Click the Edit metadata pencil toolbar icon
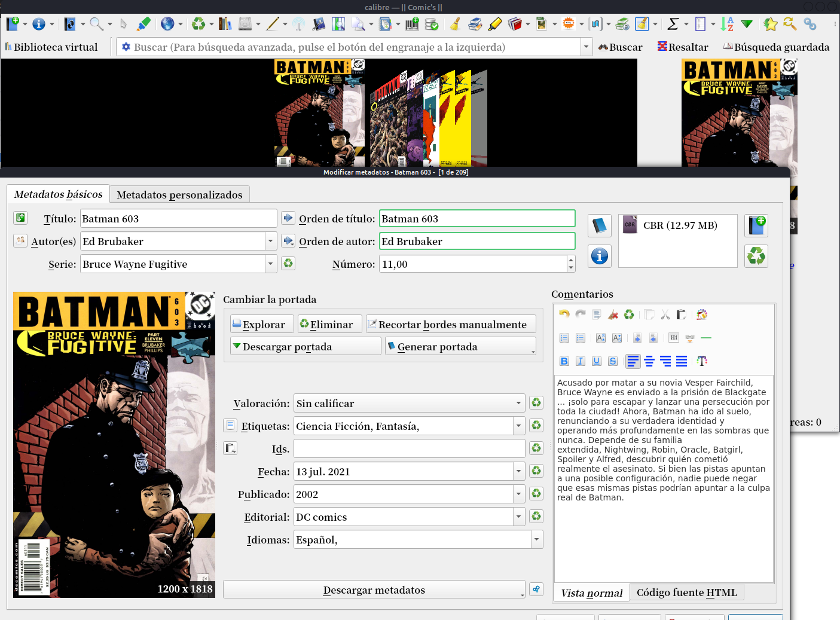The image size is (840, 620). (273, 24)
